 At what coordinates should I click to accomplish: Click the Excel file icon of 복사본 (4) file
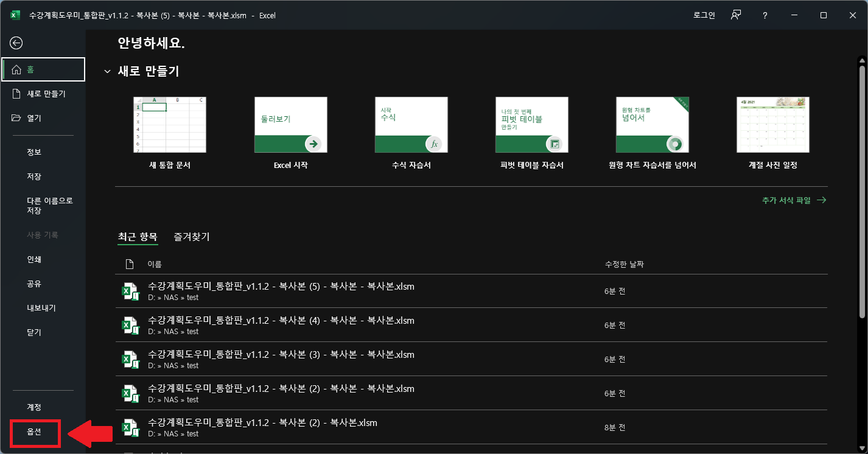pos(130,326)
